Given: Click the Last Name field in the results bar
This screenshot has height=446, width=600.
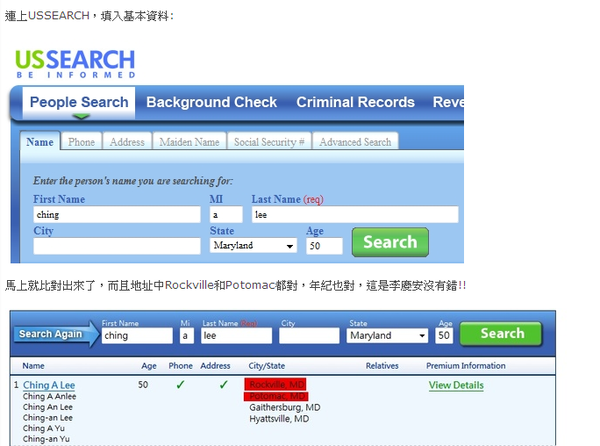Looking at the screenshot, I should tap(236, 335).
